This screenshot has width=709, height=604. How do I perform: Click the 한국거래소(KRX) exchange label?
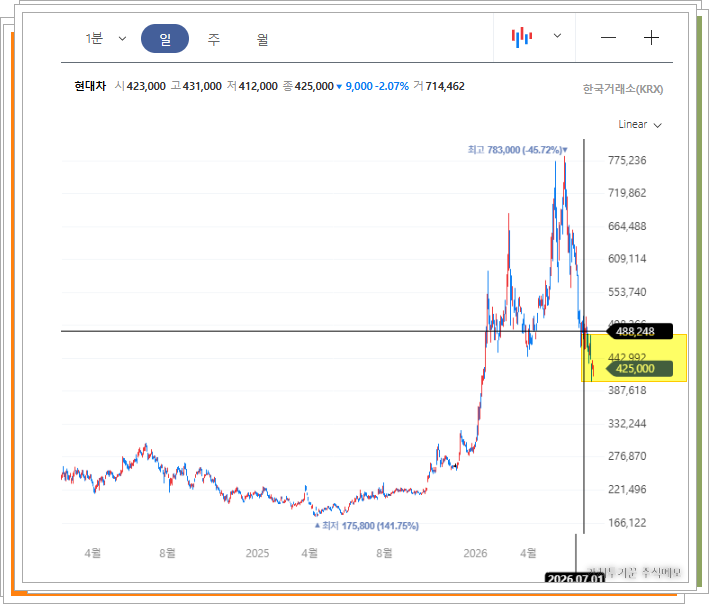623,89
